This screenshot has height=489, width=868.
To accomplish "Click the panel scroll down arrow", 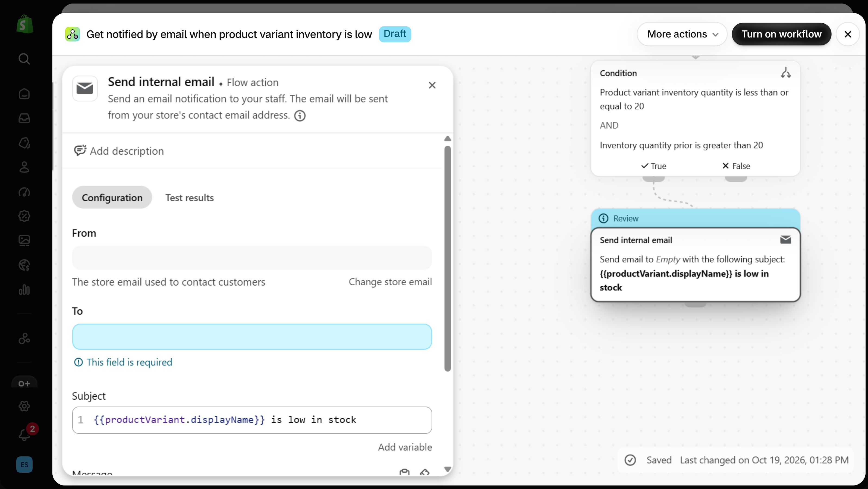I will [x=448, y=469].
